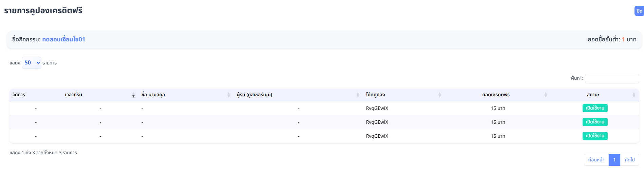Open the ทดสอบเงื่อนไข01 activity link

click(63, 39)
